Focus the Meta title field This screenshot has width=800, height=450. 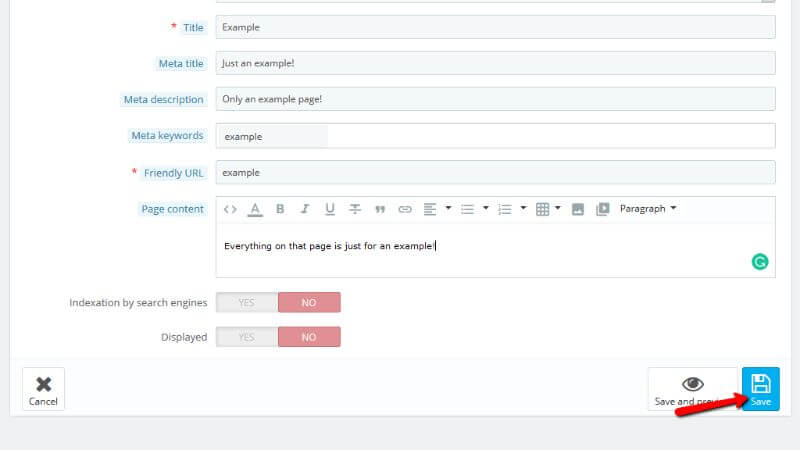click(495, 63)
